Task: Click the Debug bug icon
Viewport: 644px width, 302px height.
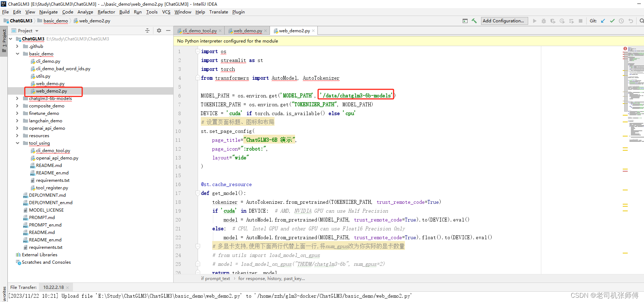Action: pos(544,21)
